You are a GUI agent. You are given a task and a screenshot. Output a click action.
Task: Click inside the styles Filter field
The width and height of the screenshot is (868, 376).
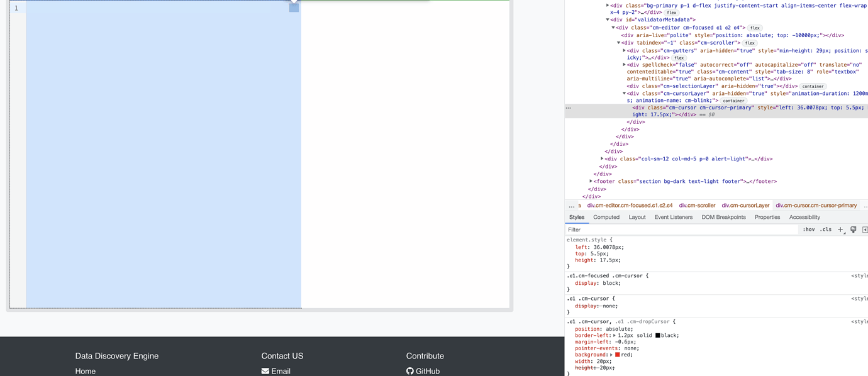[629, 229]
